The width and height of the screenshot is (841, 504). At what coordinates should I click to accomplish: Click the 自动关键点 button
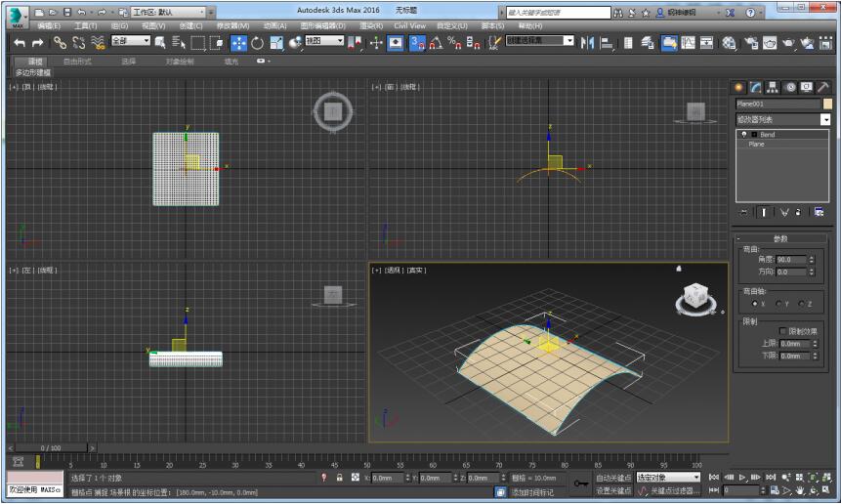click(613, 478)
